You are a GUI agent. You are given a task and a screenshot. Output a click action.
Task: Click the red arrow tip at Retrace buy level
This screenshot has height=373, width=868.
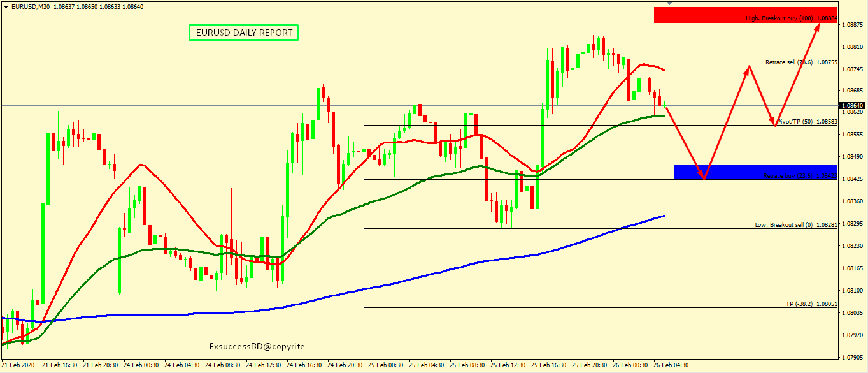pos(704,179)
